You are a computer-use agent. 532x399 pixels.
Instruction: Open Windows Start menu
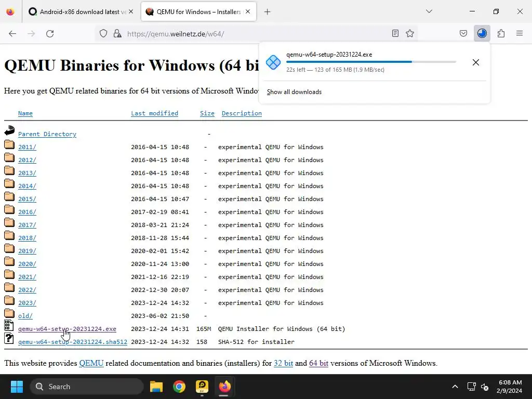[x=17, y=387]
